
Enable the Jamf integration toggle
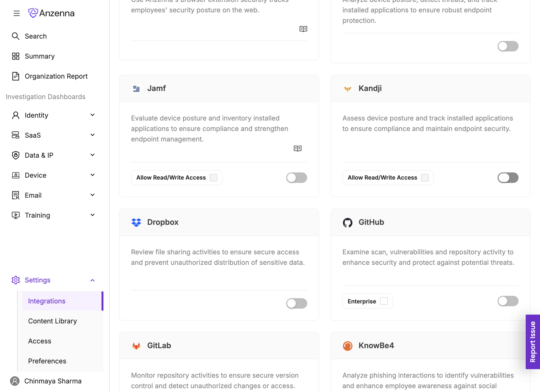tap(296, 178)
